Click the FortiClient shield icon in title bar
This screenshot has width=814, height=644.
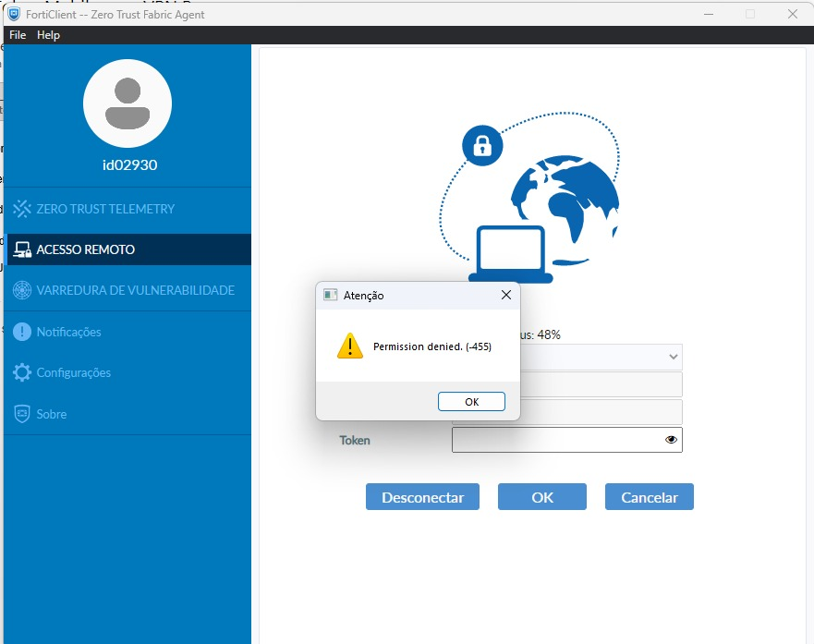(15, 14)
